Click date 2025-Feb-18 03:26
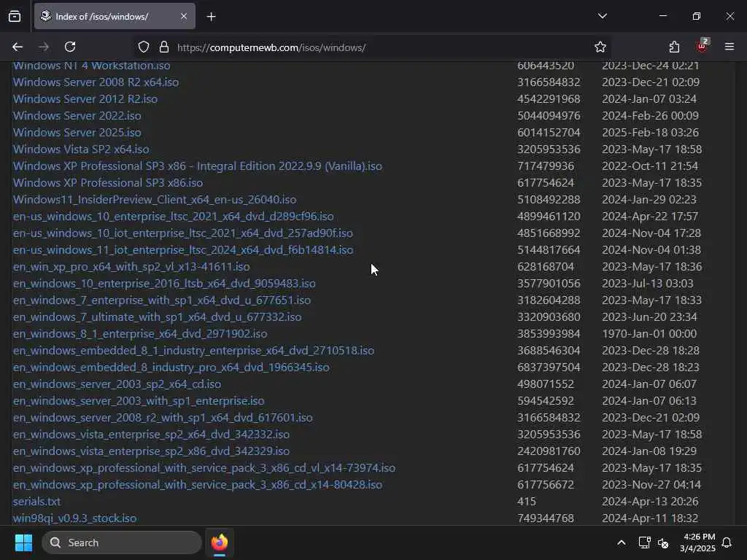This screenshot has height=560, width=747. click(x=650, y=133)
